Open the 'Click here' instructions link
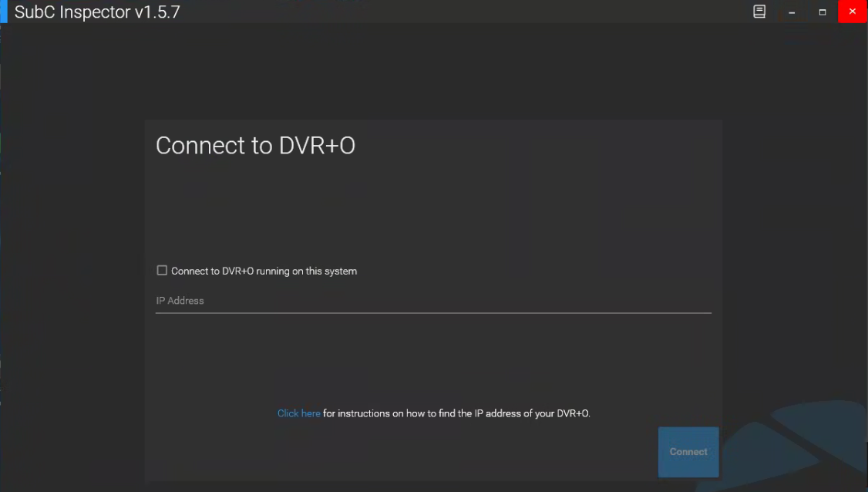This screenshot has width=868, height=492. tap(298, 413)
